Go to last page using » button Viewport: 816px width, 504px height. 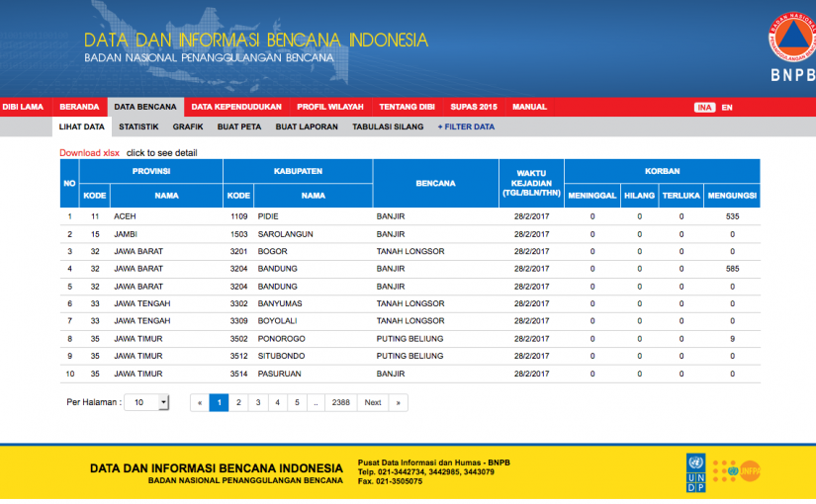(x=399, y=402)
